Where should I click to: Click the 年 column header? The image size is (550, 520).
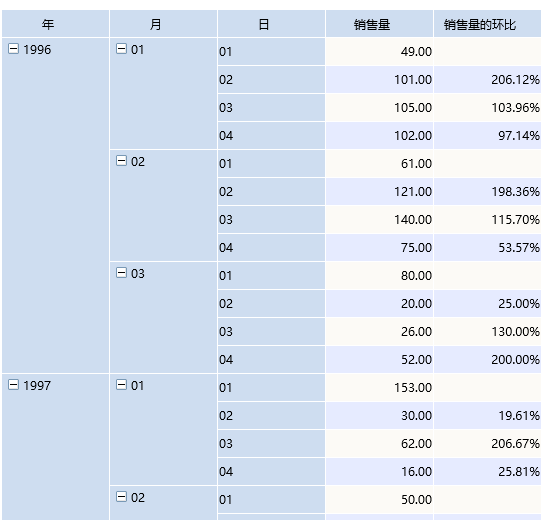(55, 24)
